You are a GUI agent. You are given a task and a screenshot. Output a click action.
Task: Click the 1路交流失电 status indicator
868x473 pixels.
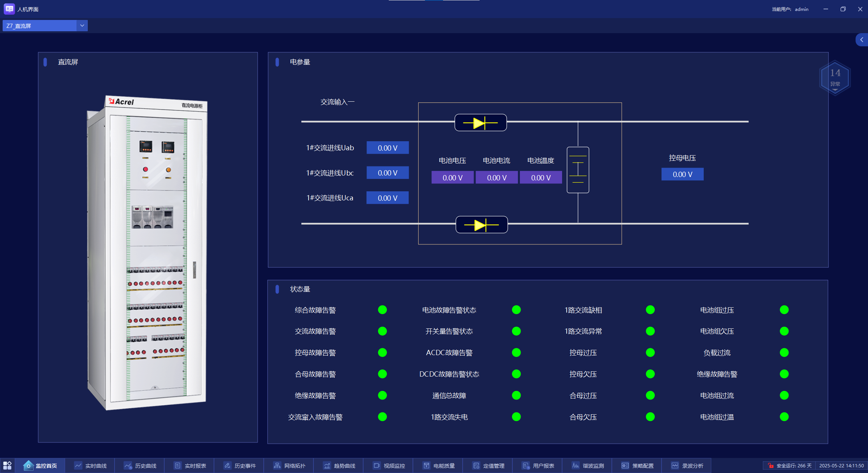(516, 417)
